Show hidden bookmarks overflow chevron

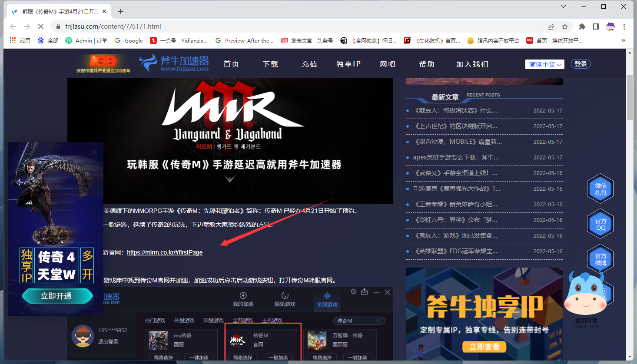click(x=623, y=40)
